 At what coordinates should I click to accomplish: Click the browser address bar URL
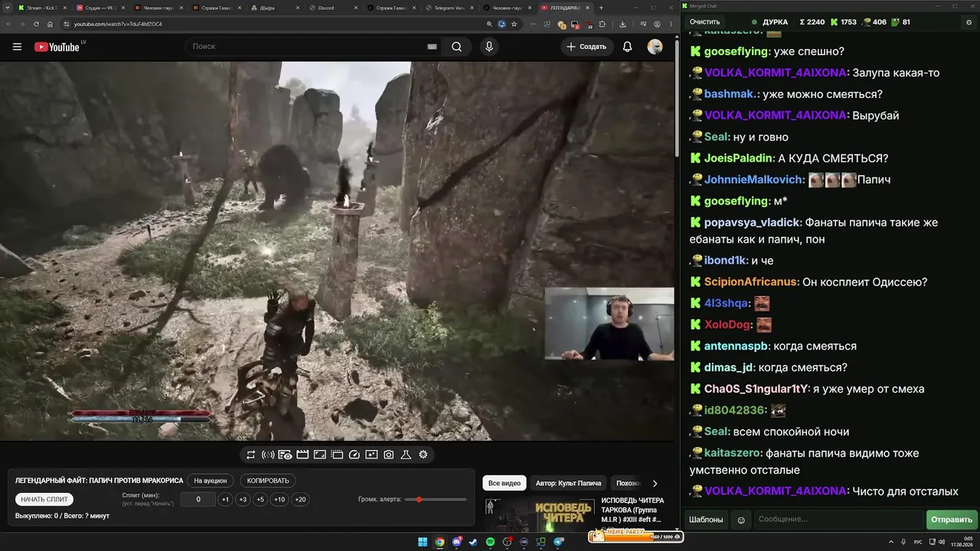pos(118,24)
